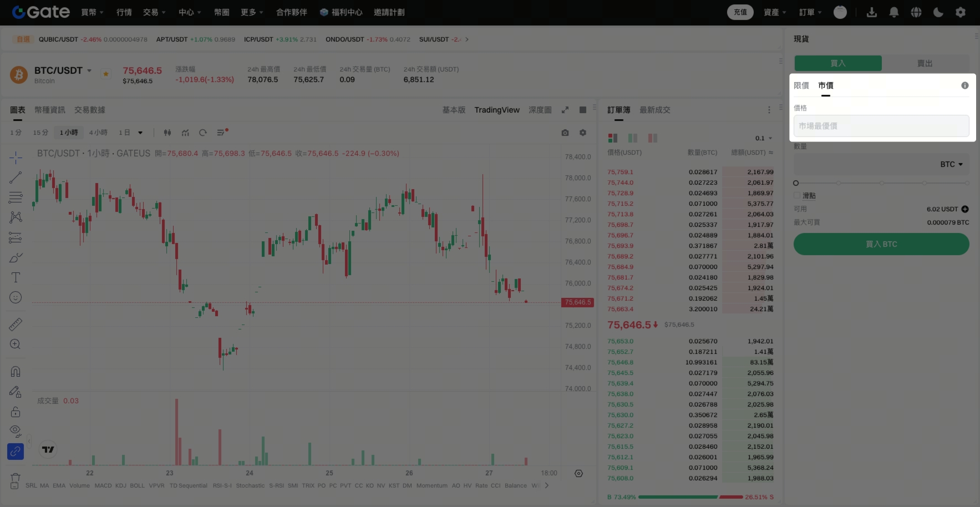This screenshot has height=507, width=980.
Task: Select the crosshair cursor tool
Action: tap(16, 158)
